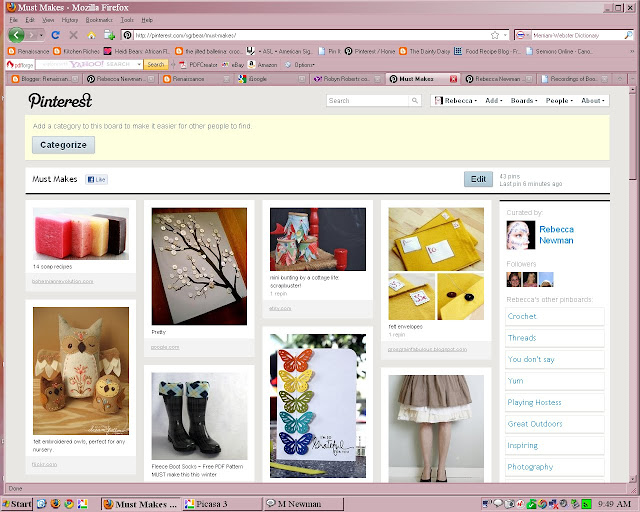640x512 pixels.
Task: Click the page scroll down arrow
Action: pos(633,479)
